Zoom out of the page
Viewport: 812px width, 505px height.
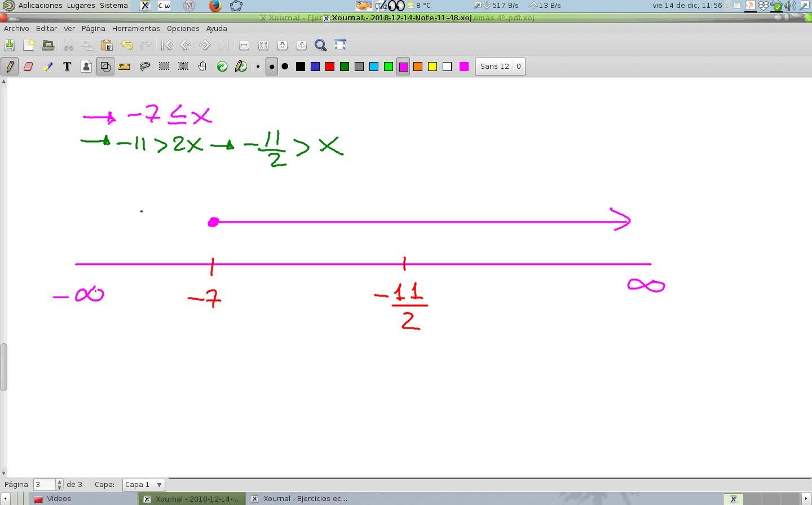coord(244,45)
